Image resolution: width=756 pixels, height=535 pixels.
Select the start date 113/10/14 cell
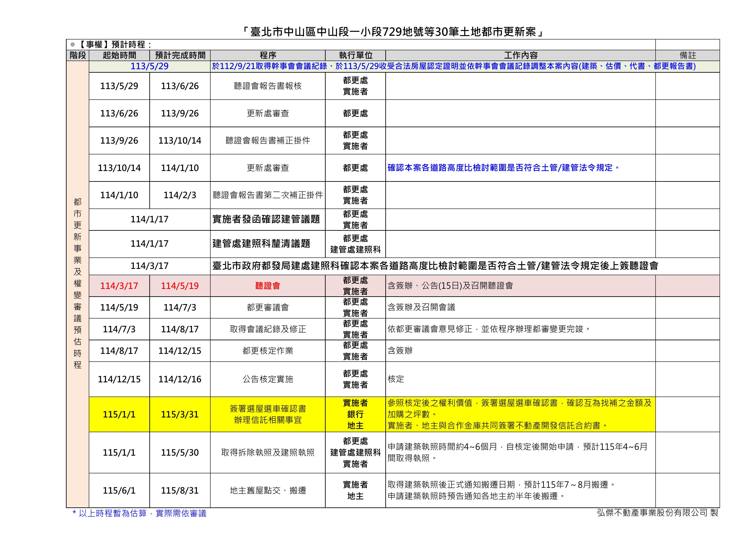coord(119,168)
